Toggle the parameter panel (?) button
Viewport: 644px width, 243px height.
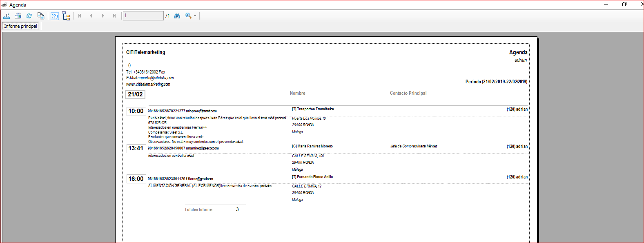coord(55,16)
